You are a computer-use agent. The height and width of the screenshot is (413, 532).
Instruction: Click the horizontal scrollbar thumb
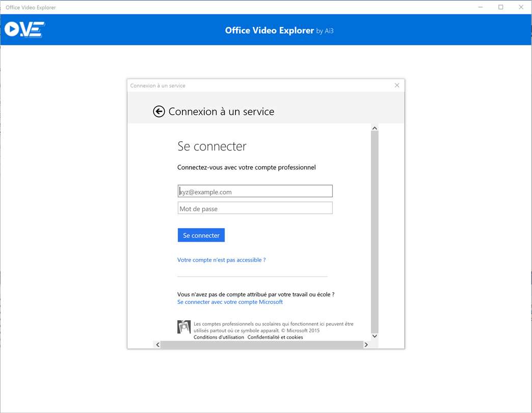click(261, 345)
